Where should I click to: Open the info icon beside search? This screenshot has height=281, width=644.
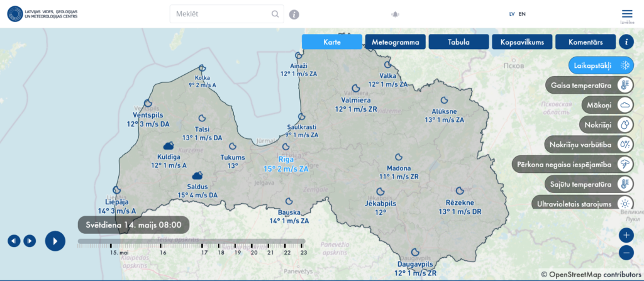point(294,14)
